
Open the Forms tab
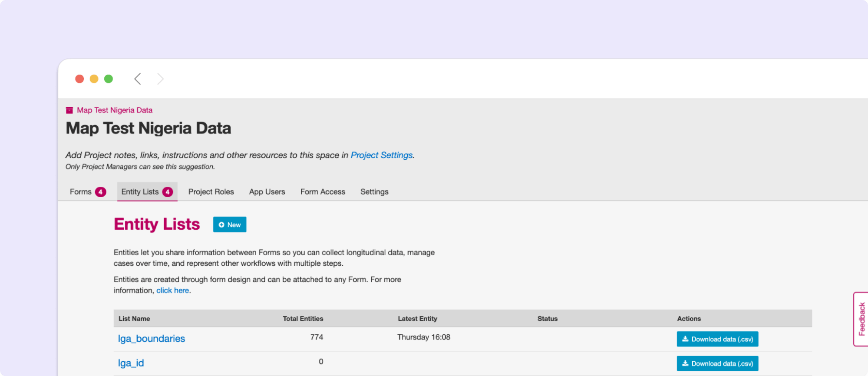pyautogui.click(x=81, y=192)
